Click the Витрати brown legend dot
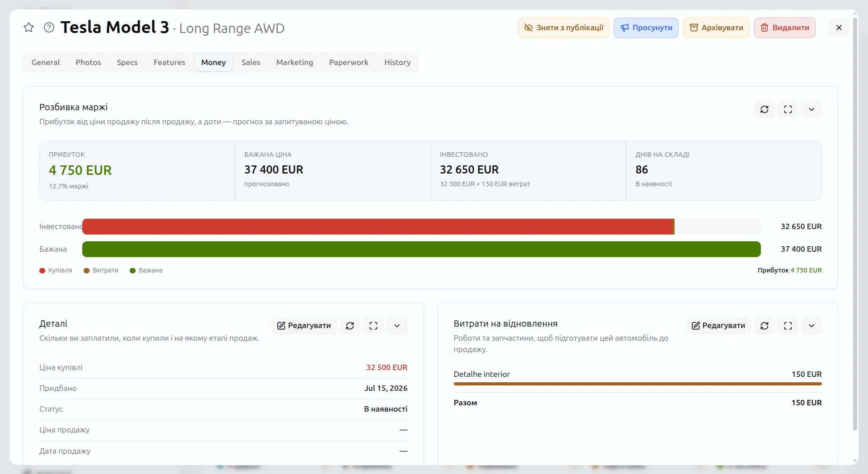Screen dimensions: 868x474 (87, 271)
